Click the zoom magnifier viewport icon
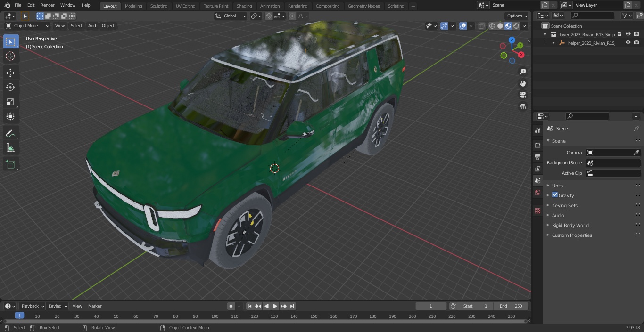Image resolution: width=644 pixels, height=332 pixels. click(523, 72)
